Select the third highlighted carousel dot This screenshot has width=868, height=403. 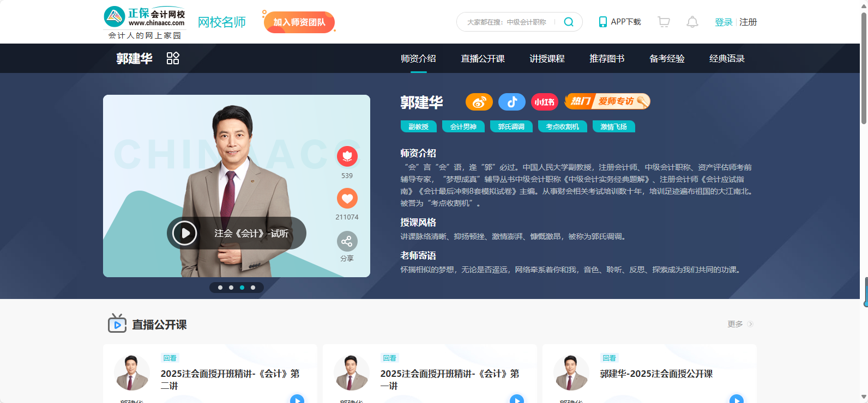click(x=242, y=288)
